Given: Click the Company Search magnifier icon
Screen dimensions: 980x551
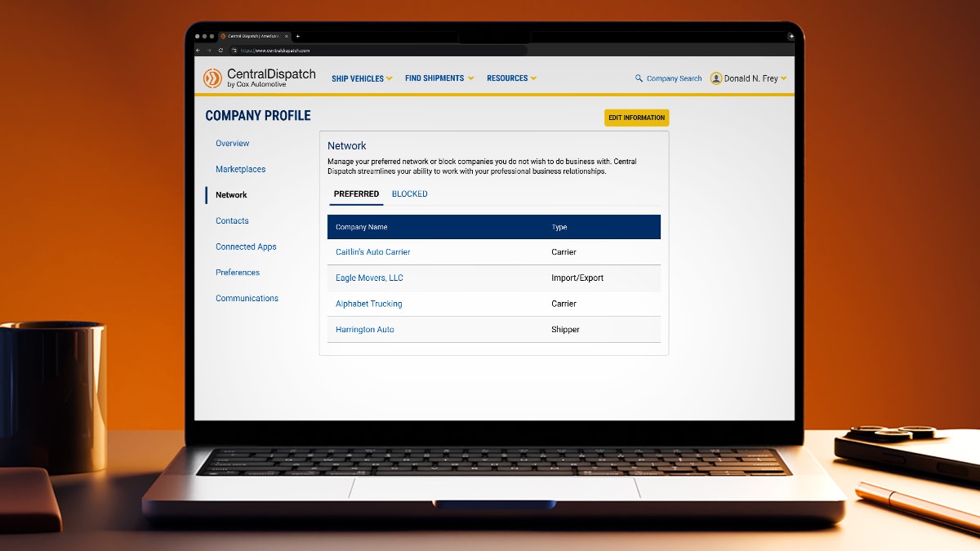Looking at the screenshot, I should point(639,79).
